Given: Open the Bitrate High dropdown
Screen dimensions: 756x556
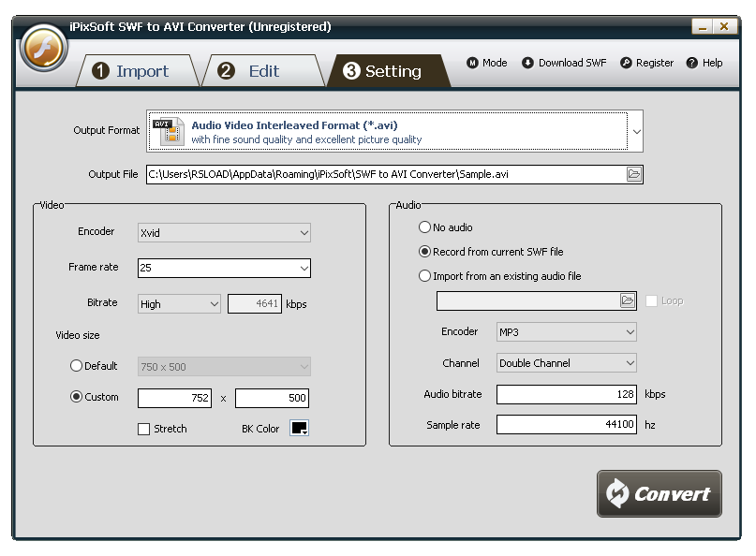Looking at the screenshot, I should [179, 304].
